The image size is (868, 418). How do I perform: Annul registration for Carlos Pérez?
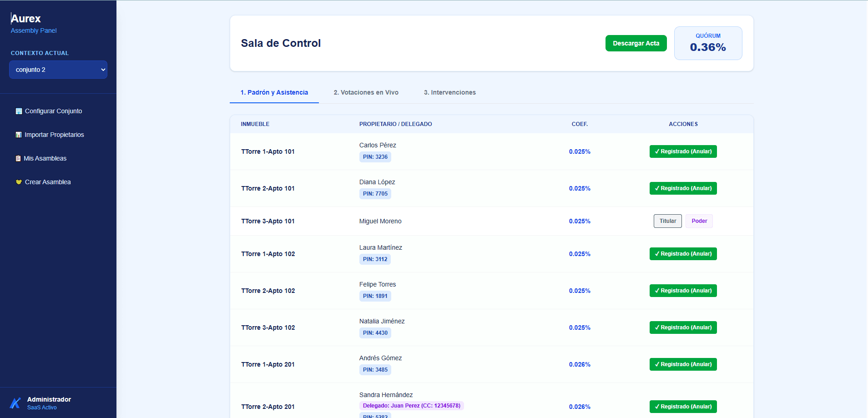(x=683, y=151)
